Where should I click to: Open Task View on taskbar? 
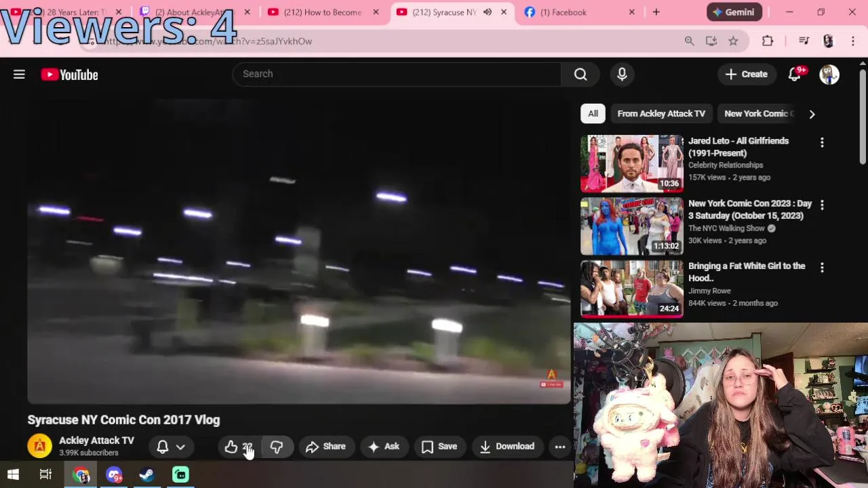point(45,474)
